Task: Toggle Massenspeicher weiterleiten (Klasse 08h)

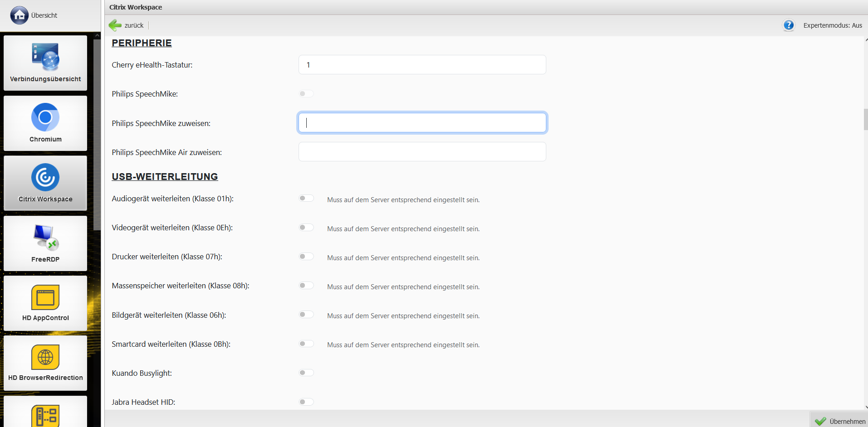Action: 306,286
